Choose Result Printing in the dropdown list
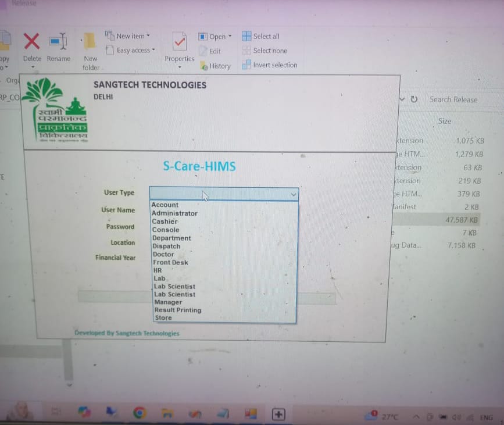Image resolution: width=504 pixels, height=425 pixels. point(178,310)
